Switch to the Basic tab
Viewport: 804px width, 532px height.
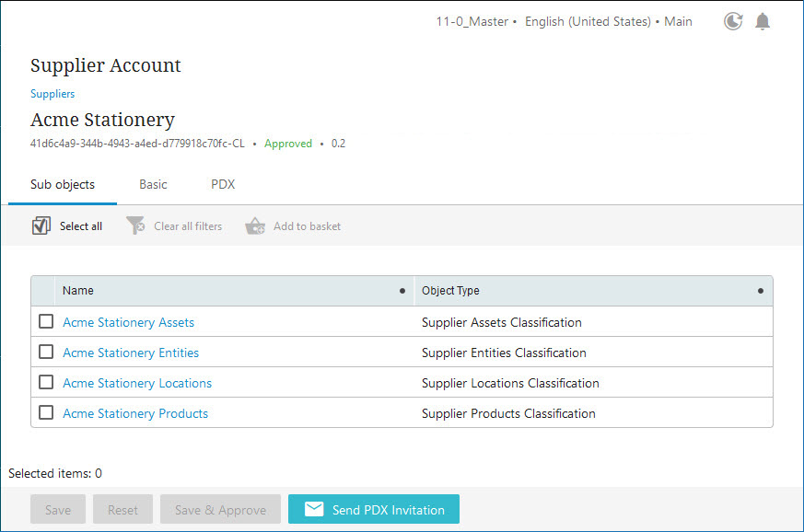point(153,184)
